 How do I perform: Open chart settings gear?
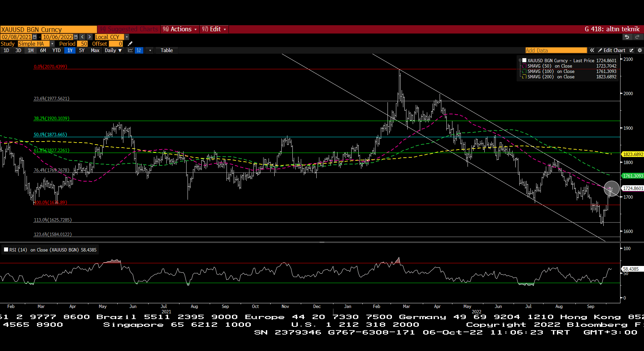640,50
